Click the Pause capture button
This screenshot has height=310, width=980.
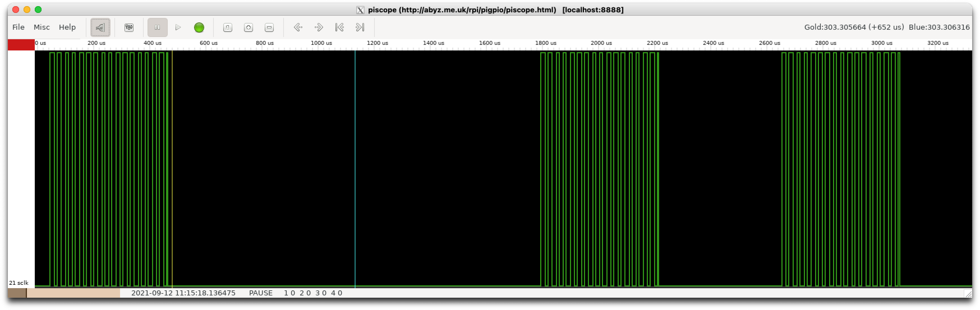157,27
